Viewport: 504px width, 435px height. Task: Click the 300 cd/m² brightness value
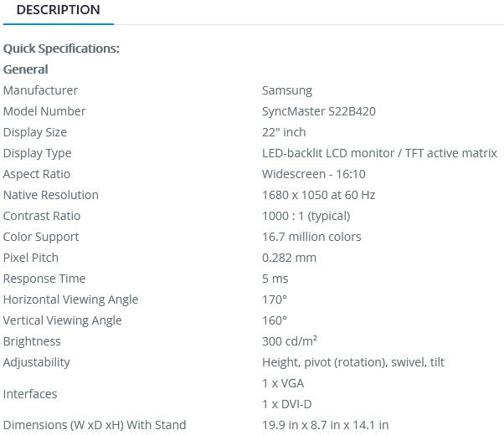pyautogui.click(x=289, y=341)
